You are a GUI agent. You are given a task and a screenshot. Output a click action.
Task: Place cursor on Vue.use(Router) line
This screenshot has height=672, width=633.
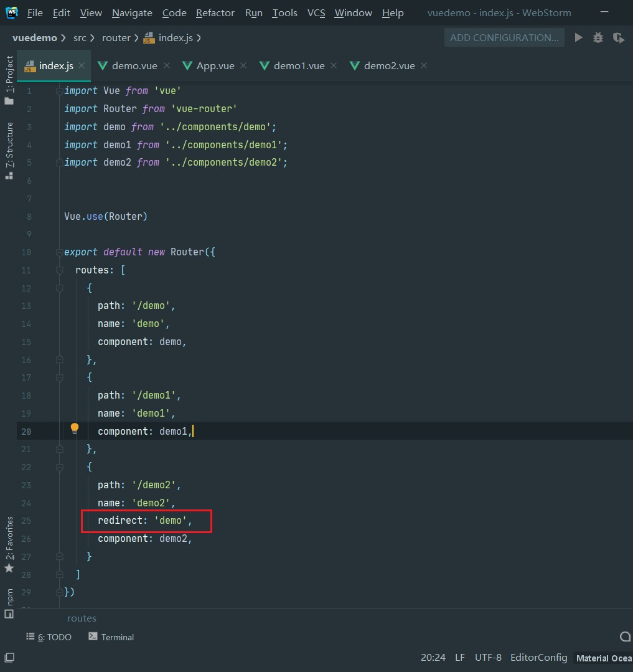pyautogui.click(x=106, y=217)
